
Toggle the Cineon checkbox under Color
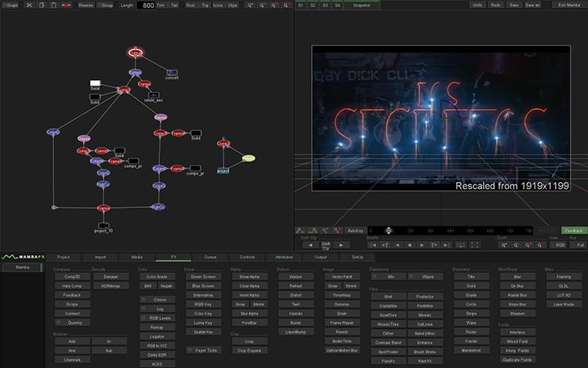143,300
